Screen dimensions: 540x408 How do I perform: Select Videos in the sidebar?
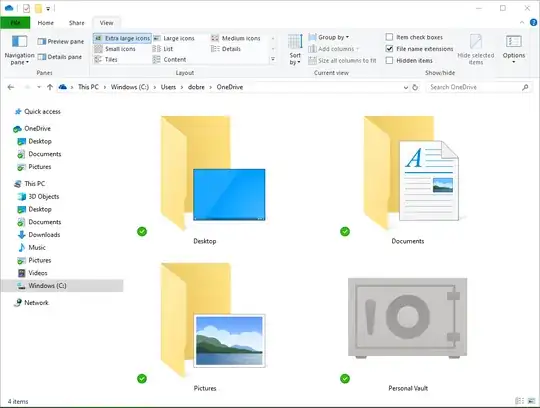point(33,273)
